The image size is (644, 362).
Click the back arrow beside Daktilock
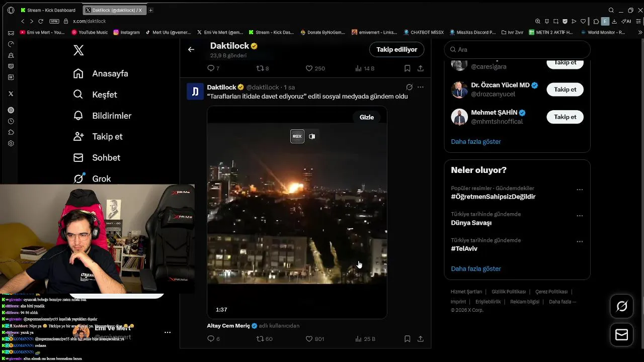click(x=191, y=49)
